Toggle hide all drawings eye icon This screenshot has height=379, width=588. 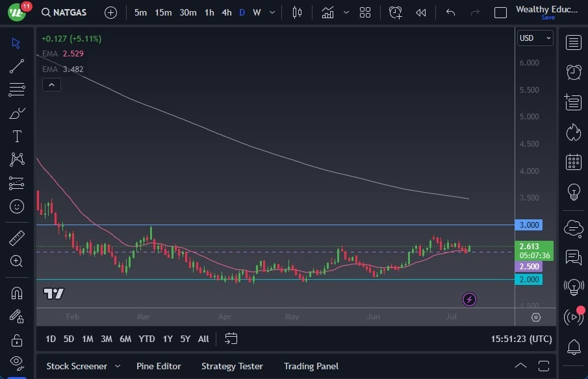(16, 362)
